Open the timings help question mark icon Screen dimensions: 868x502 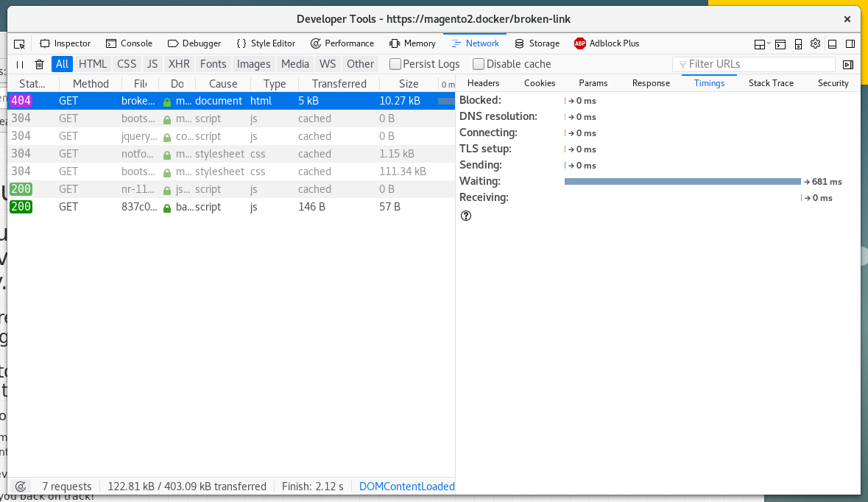(x=466, y=216)
